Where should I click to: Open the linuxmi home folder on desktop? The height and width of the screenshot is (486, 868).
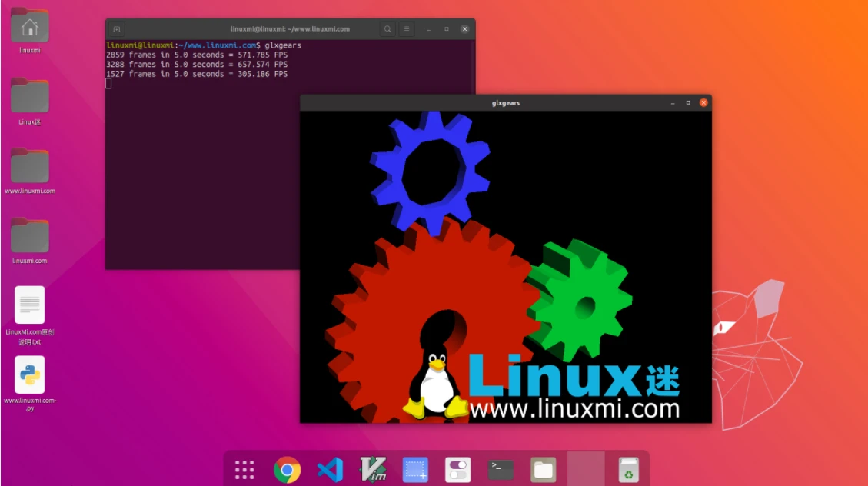pos(29,26)
